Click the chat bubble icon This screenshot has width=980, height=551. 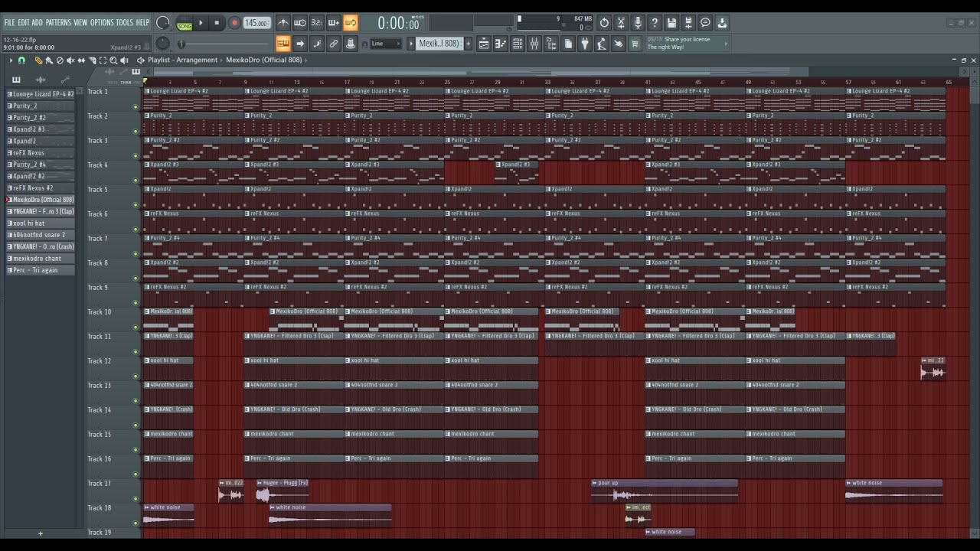[705, 23]
